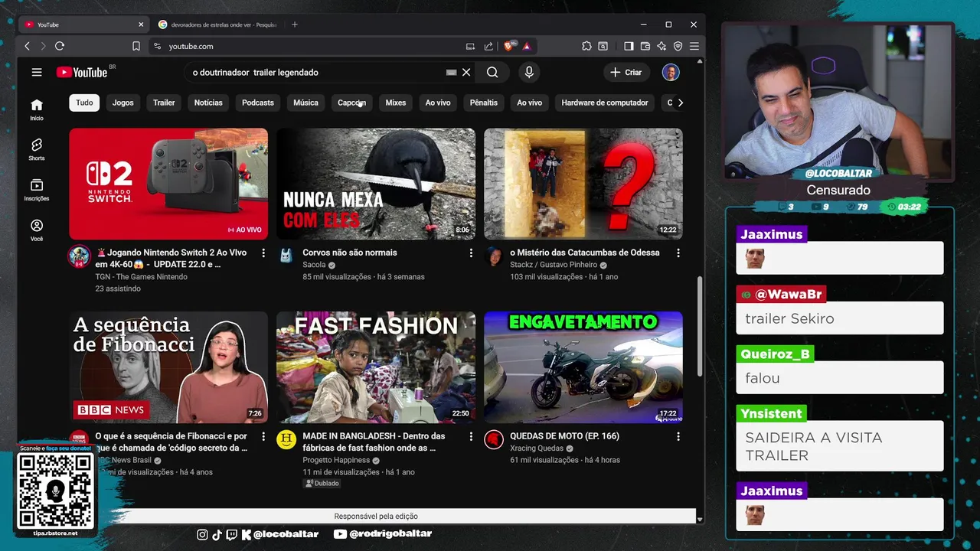
Task: Open more options for Quedas de Moto video
Action: (678, 436)
